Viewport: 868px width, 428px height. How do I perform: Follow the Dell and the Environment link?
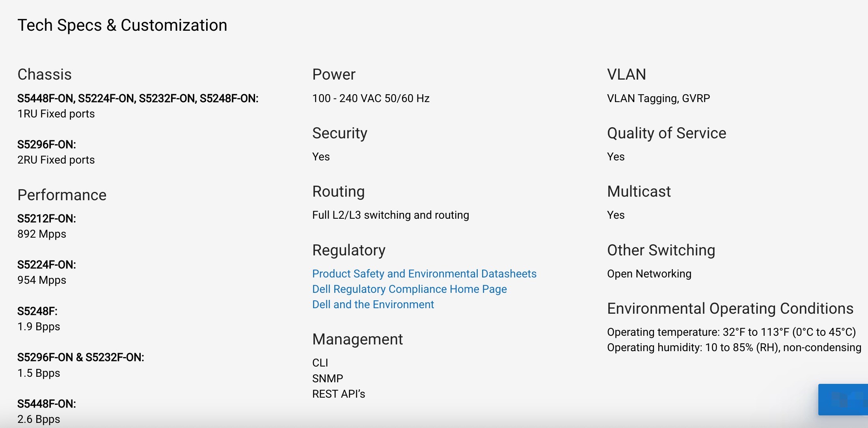[x=373, y=304]
